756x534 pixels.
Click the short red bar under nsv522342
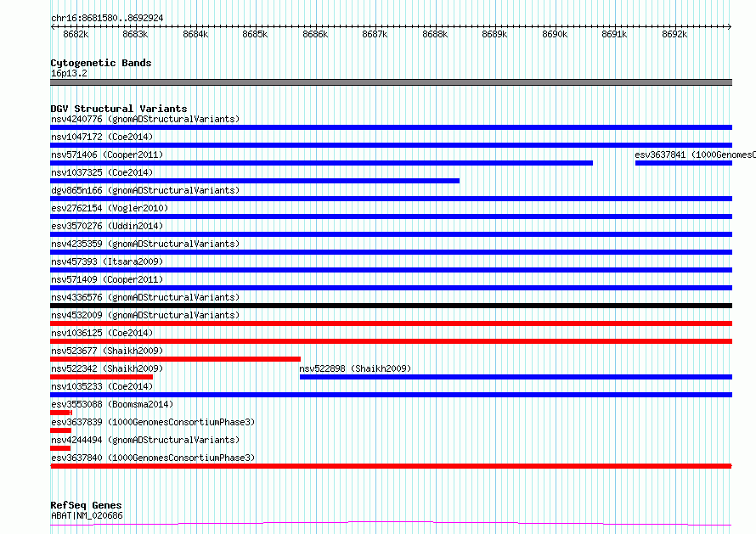tap(101, 377)
